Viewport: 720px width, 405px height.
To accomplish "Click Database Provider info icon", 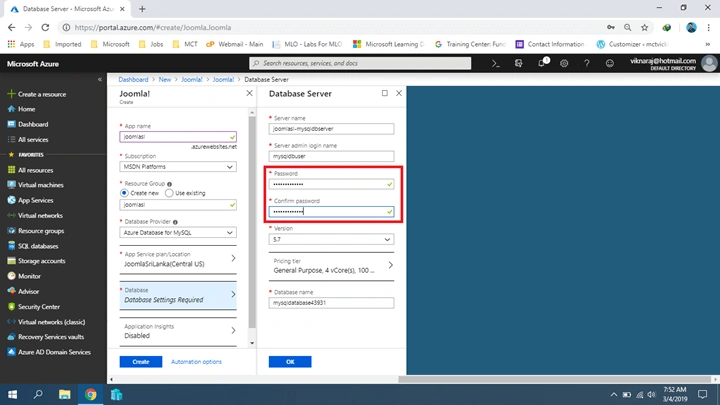I will (175, 222).
